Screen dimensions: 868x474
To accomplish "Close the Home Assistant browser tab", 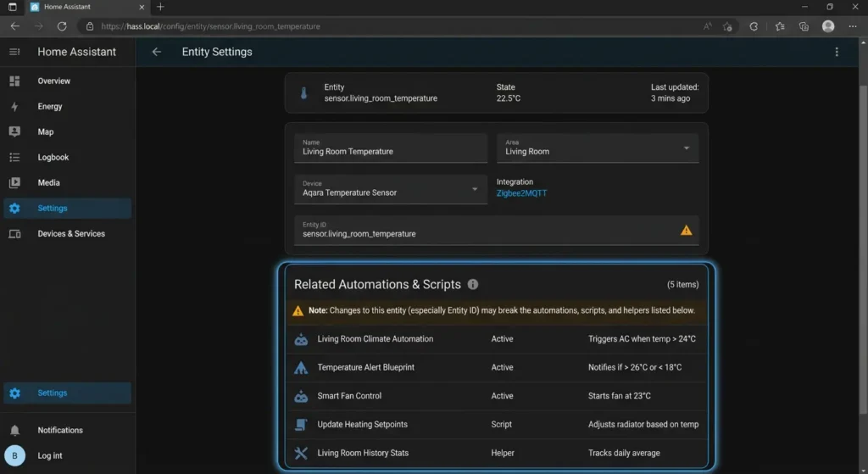I will coord(142,7).
